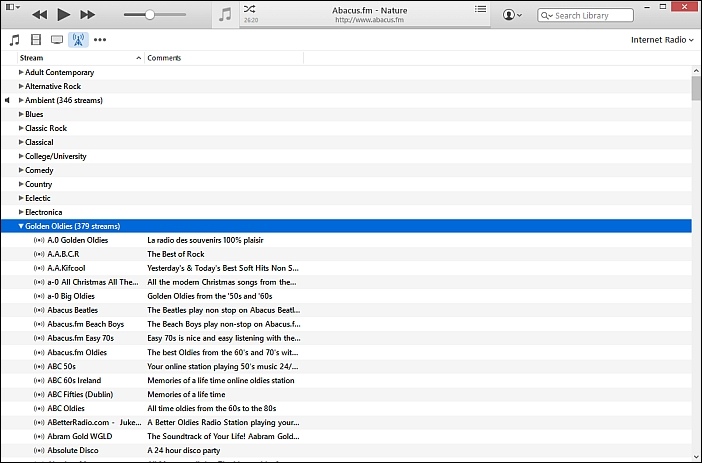Switch to the Movies library icon

(x=36, y=40)
